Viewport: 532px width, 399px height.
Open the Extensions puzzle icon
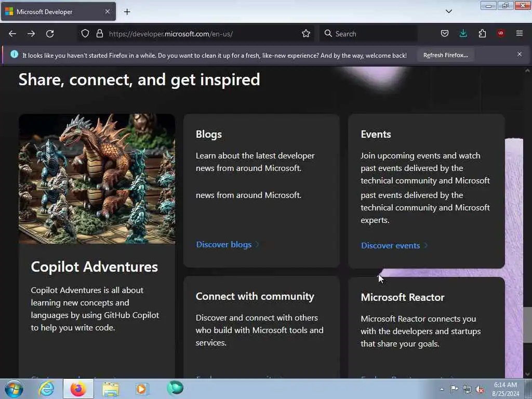click(482, 33)
